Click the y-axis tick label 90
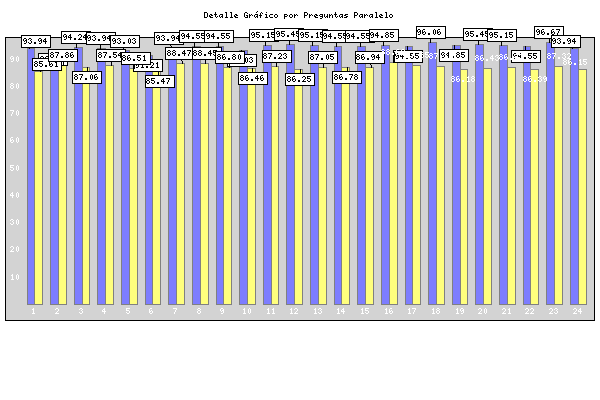 point(15,59)
